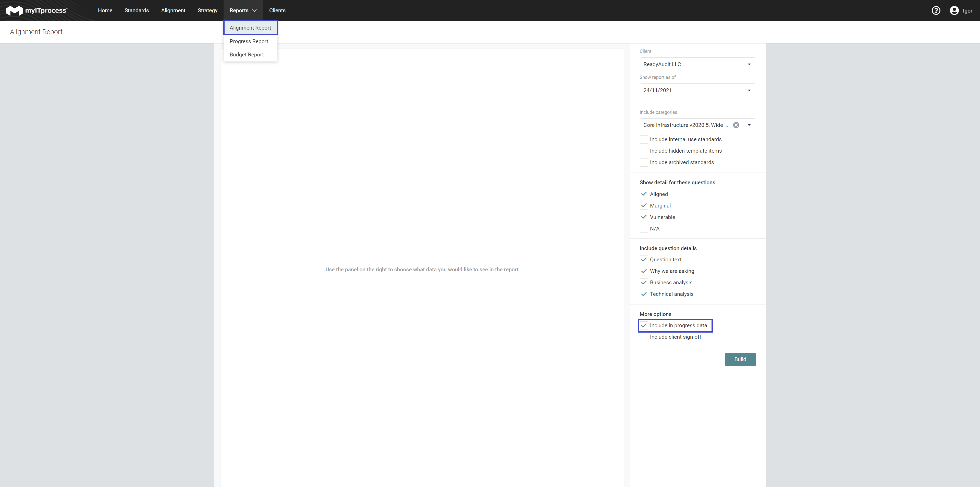This screenshot has height=487, width=980.
Task: Click the 'Include question details' heading
Action: (668, 248)
